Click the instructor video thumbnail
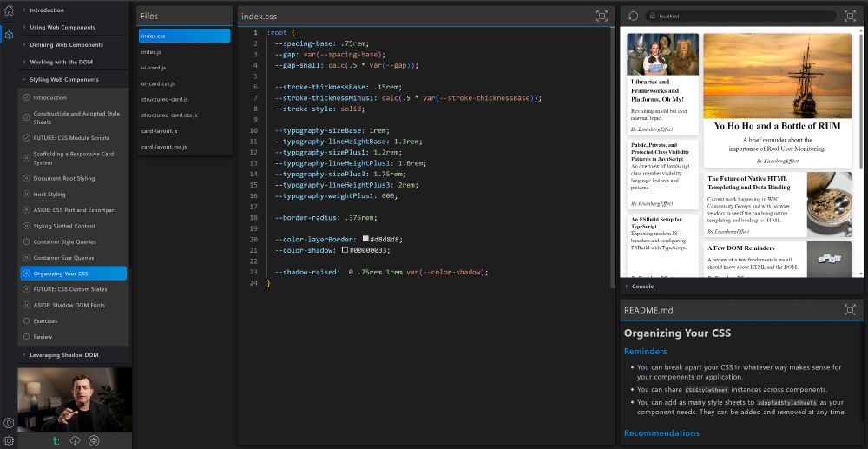 [x=75, y=399]
